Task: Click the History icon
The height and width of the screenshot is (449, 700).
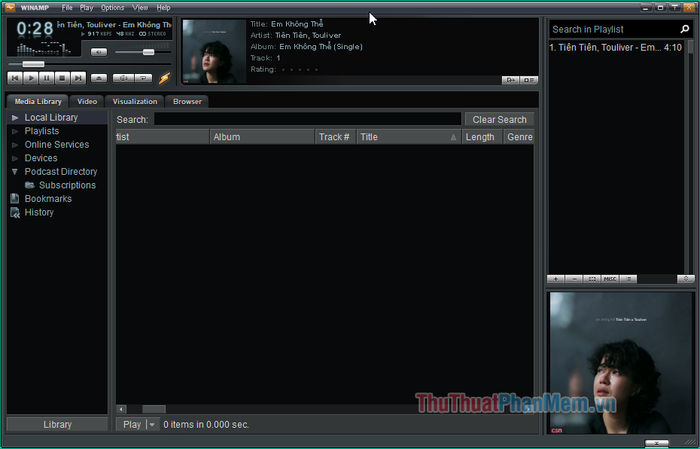Action: 15,212
